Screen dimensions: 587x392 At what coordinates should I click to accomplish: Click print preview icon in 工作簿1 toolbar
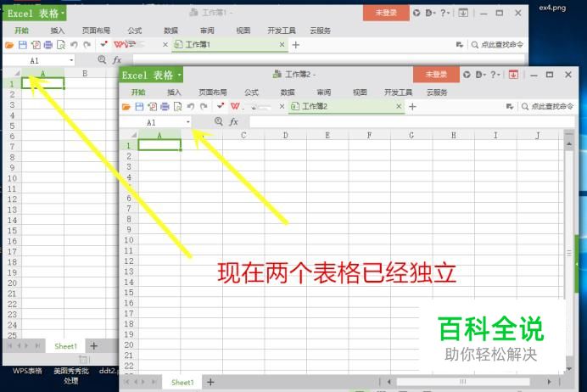pyautogui.click(x=60, y=45)
